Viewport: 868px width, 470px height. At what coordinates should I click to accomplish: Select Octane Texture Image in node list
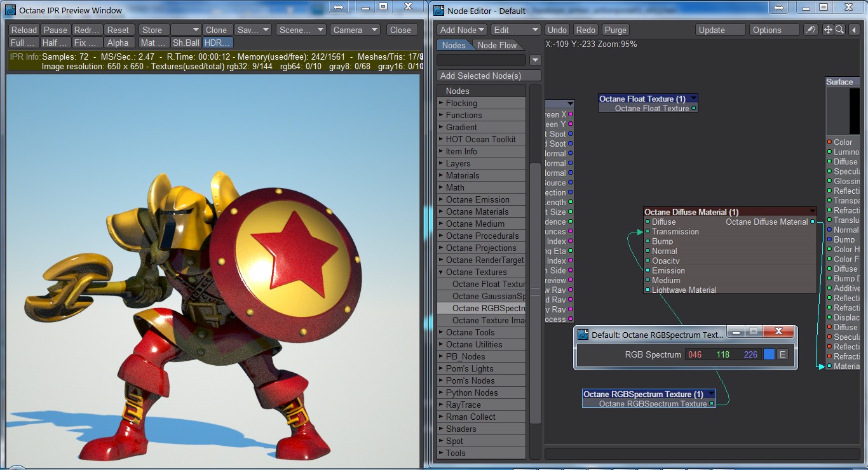(x=482, y=320)
